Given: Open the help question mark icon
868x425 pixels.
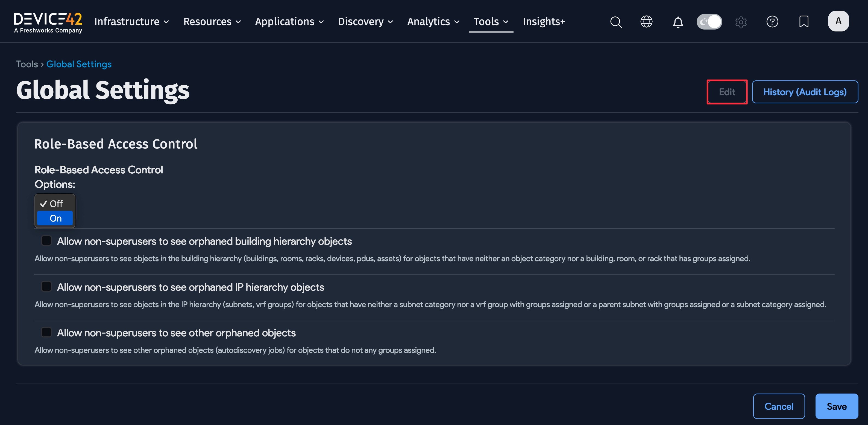Looking at the screenshot, I should click(x=772, y=22).
